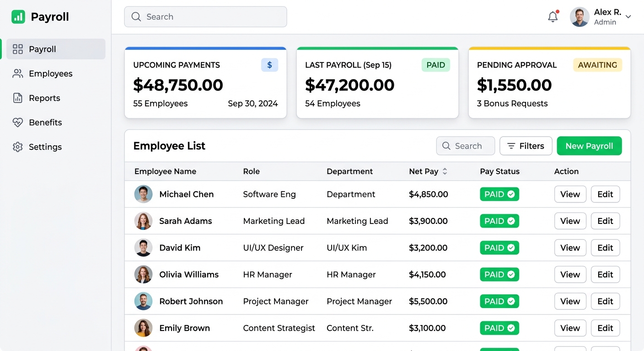Click the Pay Status column header
This screenshot has width=644, height=351.
pos(499,171)
